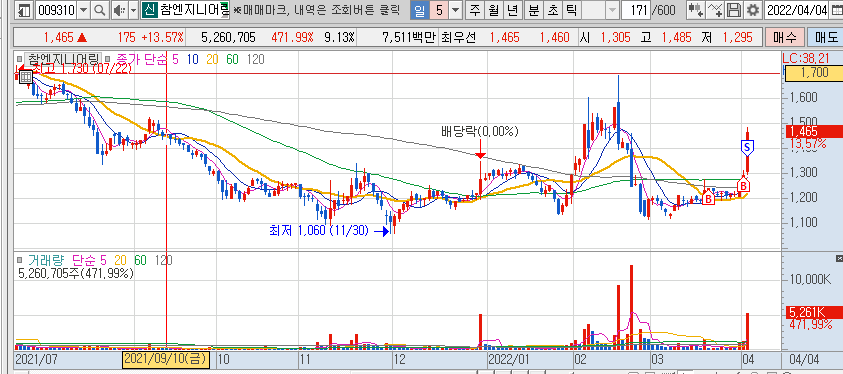Click the current price 1,465 in quote bar
Viewport: 843px width, 374px height.
[58, 37]
